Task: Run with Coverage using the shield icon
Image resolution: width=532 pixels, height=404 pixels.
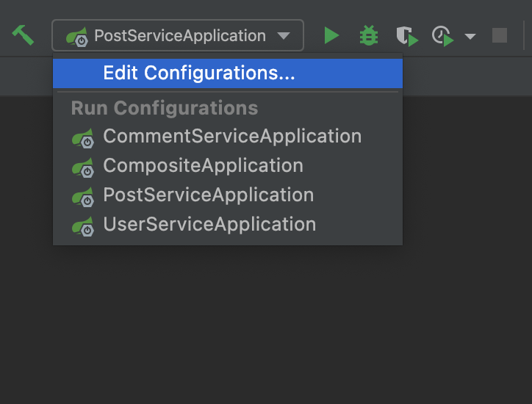Action: click(406, 36)
